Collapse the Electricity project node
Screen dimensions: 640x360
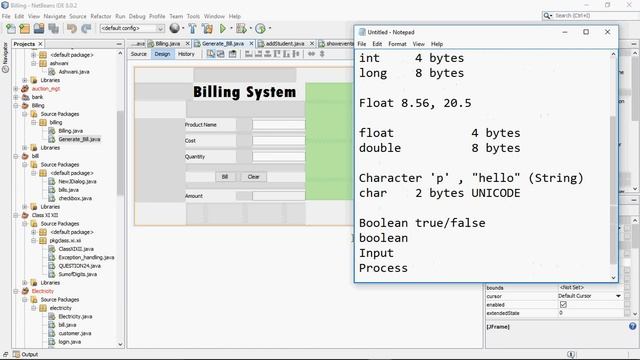coord(16,291)
